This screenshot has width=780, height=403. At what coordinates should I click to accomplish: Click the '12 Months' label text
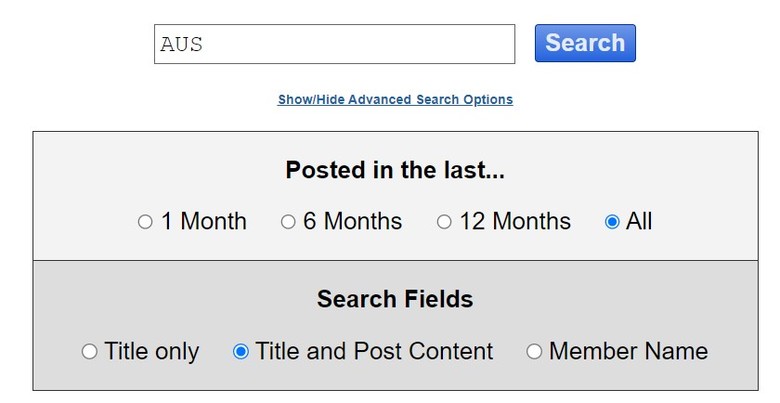(515, 222)
